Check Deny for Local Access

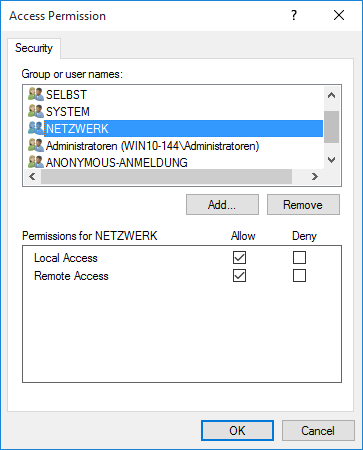pyautogui.click(x=299, y=258)
